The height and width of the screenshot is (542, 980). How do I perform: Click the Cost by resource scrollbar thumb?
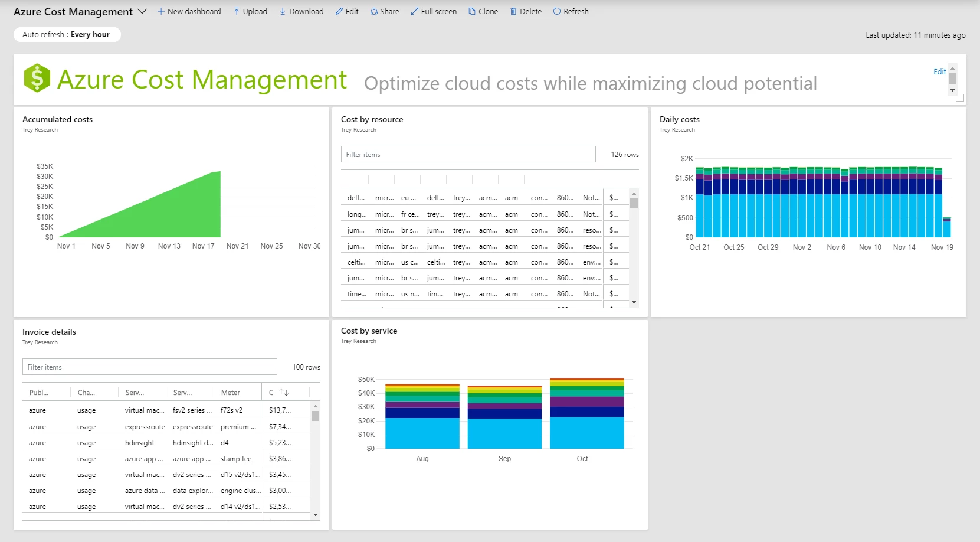[x=634, y=203]
